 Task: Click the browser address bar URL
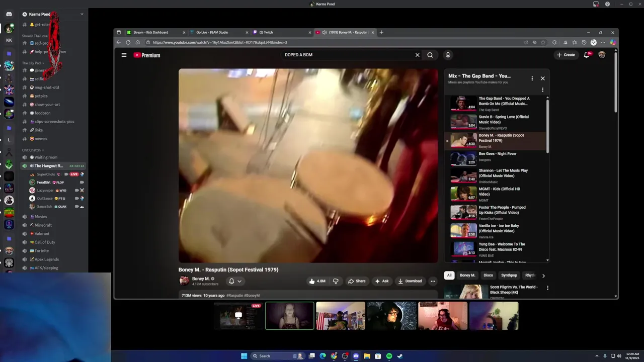click(x=220, y=42)
